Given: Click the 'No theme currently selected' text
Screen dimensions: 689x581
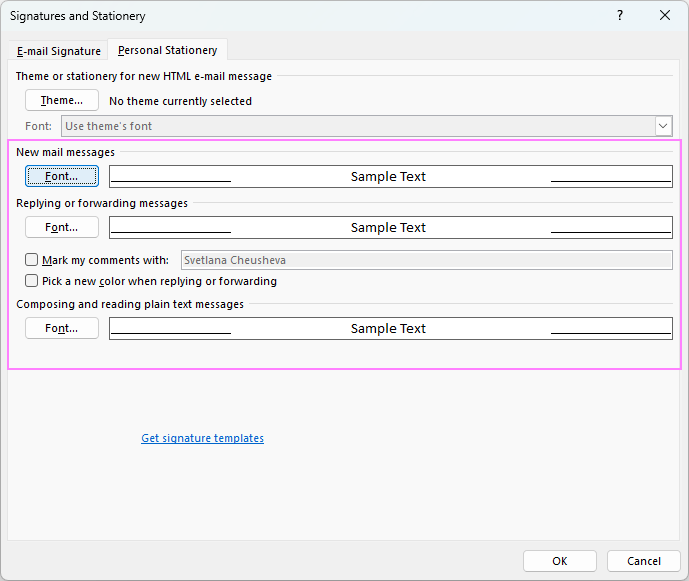Looking at the screenshot, I should click(x=180, y=101).
